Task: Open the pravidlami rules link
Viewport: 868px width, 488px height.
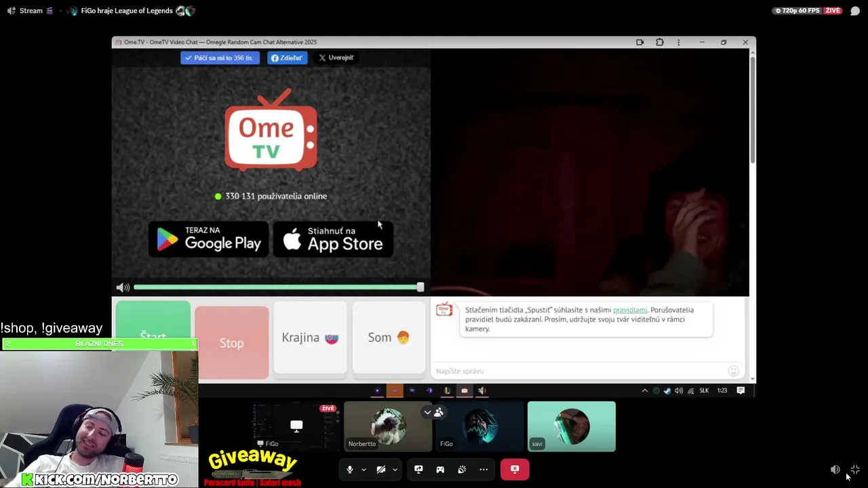Action: click(630, 310)
